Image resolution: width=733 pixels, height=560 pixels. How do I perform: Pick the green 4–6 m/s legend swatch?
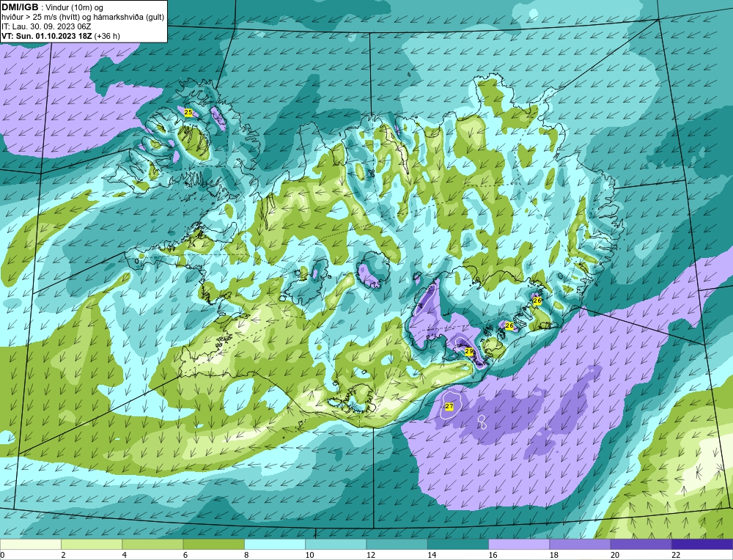(153, 544)
